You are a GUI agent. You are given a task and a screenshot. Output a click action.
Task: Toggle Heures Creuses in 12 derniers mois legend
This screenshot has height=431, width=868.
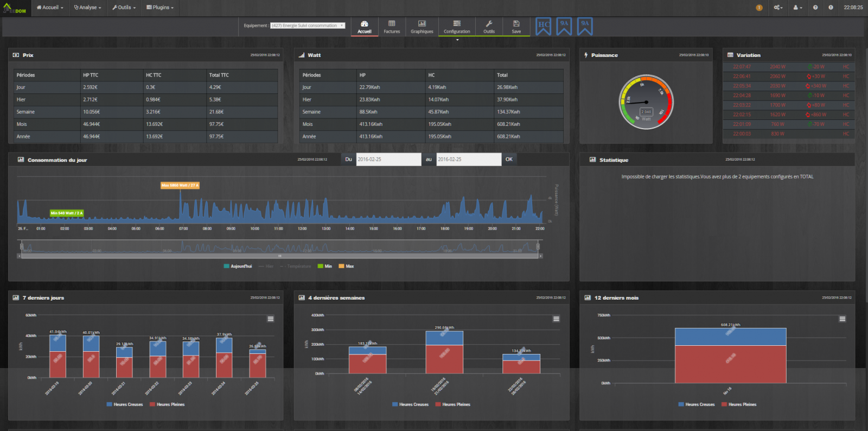pos(697,404)
